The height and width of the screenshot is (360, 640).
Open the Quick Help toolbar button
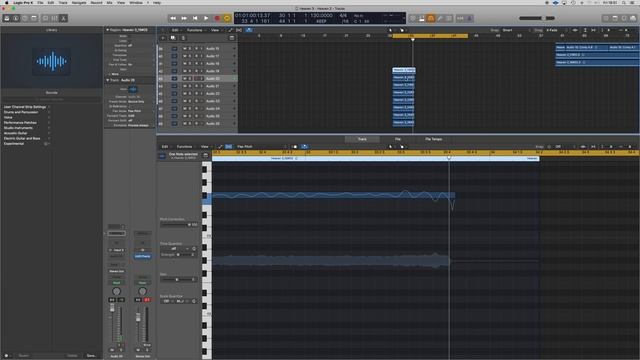25,18
